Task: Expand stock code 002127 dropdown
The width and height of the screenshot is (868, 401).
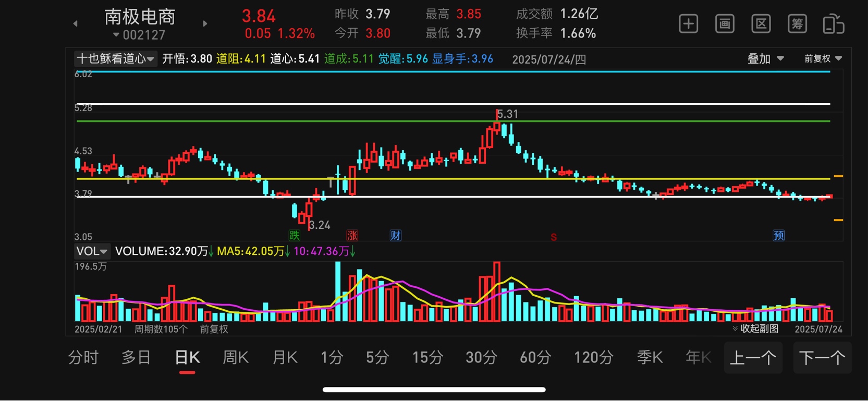Action: (x=139, y=35)
